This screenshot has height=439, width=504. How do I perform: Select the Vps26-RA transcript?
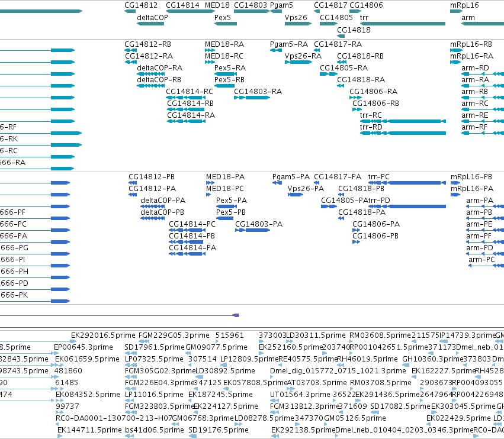point(298,62)
